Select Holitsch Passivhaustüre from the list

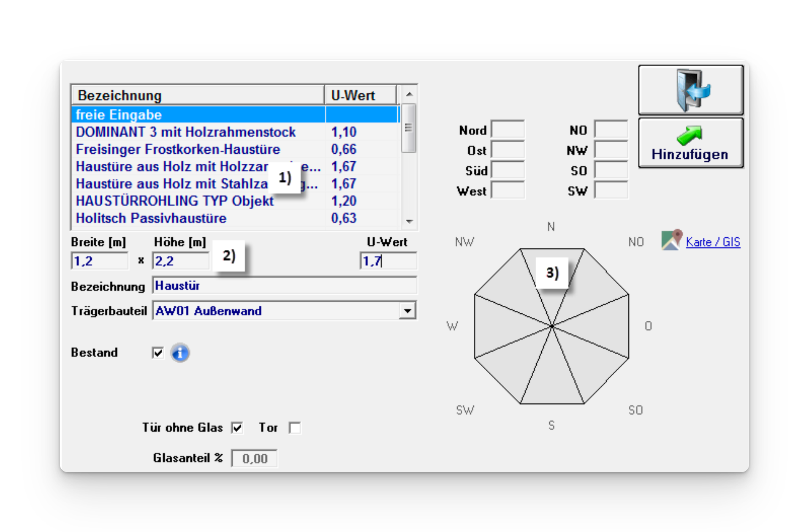click(151, 218)
